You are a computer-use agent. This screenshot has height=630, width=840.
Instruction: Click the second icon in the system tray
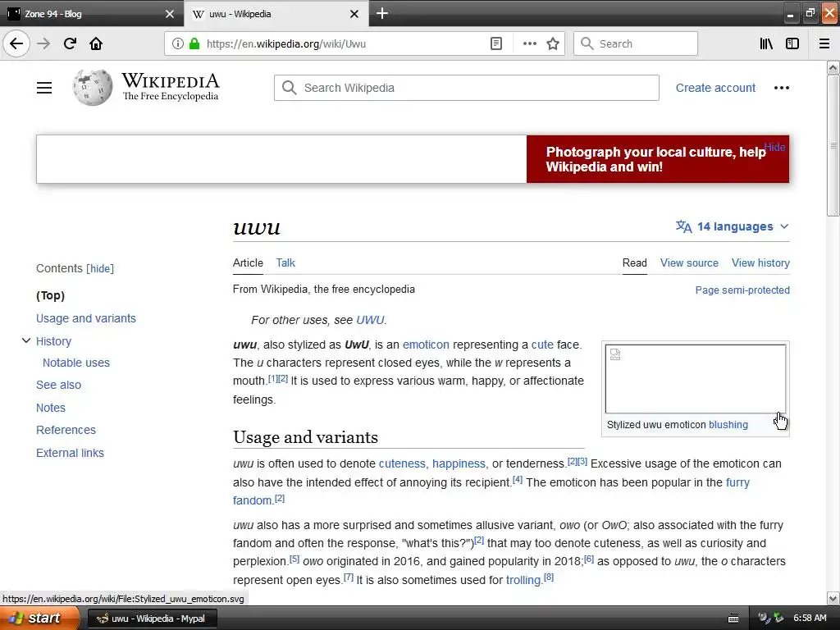pyautogui.click(x=779, y=618)
